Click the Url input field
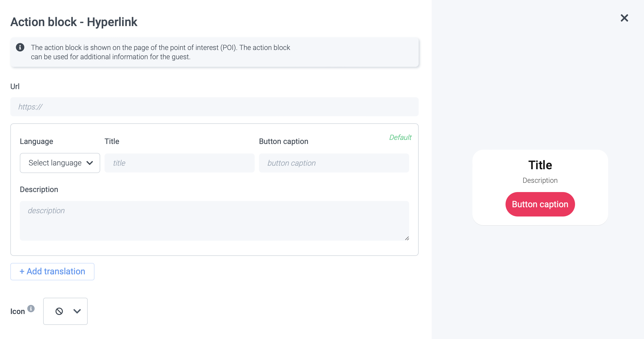The image size is (644, 339). (x=214, y=107)
